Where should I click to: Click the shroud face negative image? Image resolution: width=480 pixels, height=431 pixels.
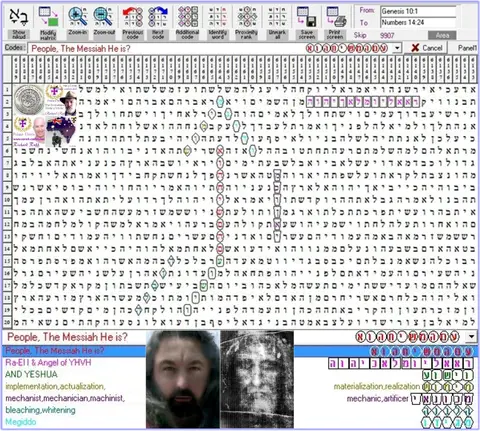click(x=257, y=379)
